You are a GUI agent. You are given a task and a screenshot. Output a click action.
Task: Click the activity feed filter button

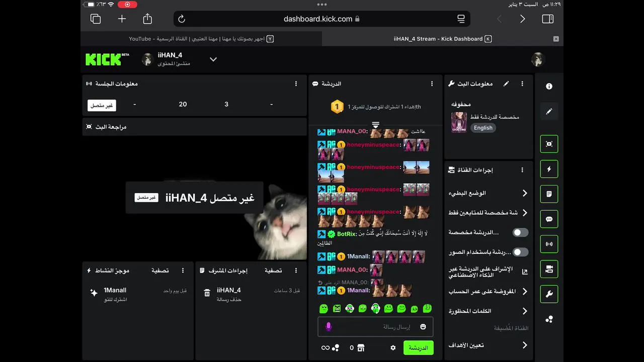tap(160, 270)
